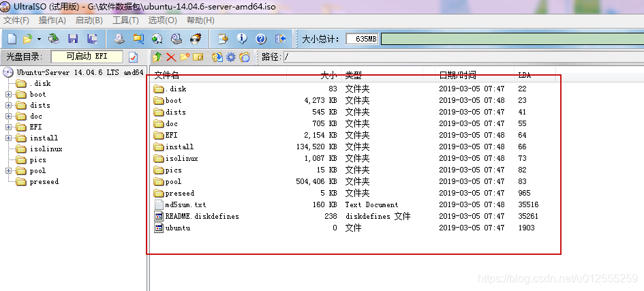Viewport: 644px width, 291px height.
Task: Click the Exit door icon
Action: tap(281, 39)
